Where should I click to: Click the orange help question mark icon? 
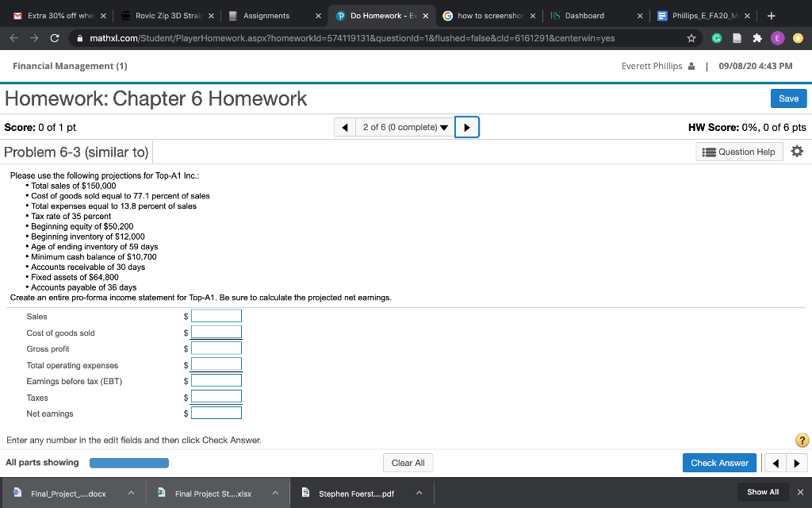coord(801,440)
